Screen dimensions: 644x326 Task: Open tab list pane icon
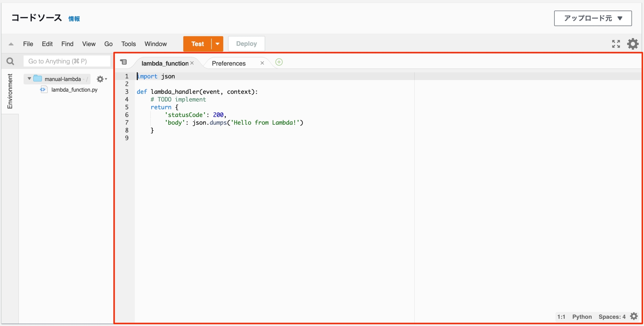tap(124, 62)
